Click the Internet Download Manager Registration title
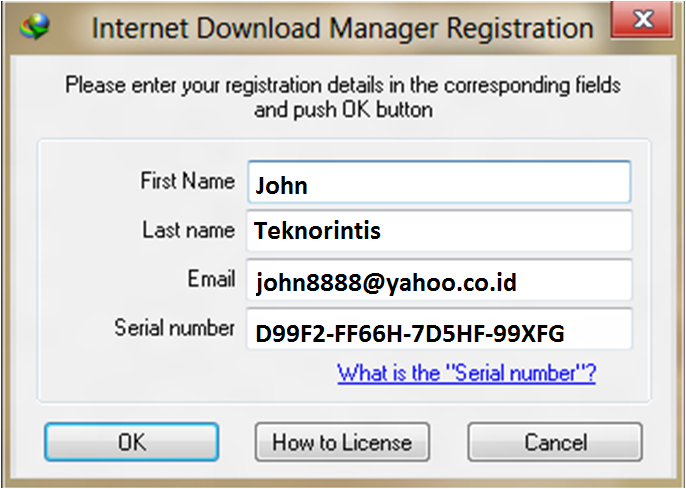 click(343, 28)
